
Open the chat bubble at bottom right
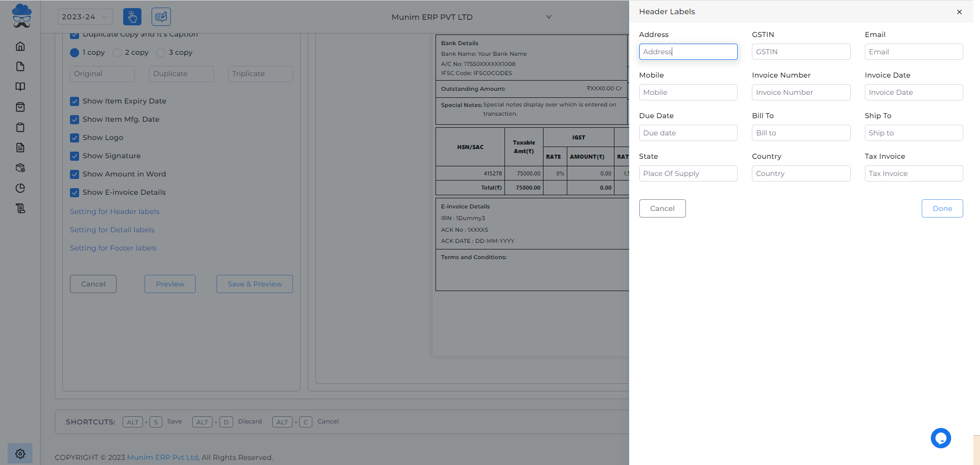point(941,438)
